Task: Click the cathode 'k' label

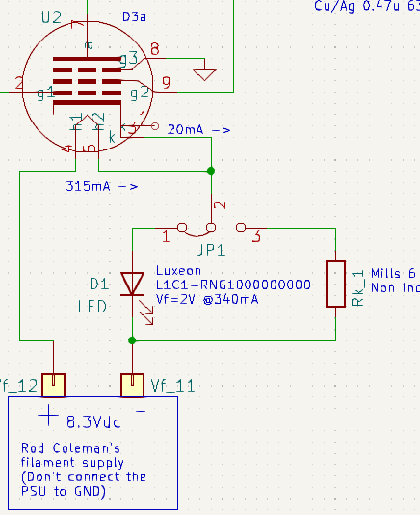Action: (112, 137)
